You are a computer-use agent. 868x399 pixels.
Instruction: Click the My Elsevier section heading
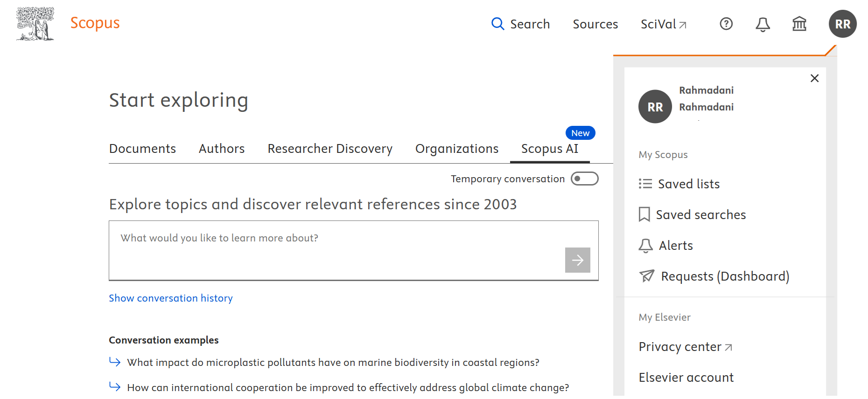665,317
